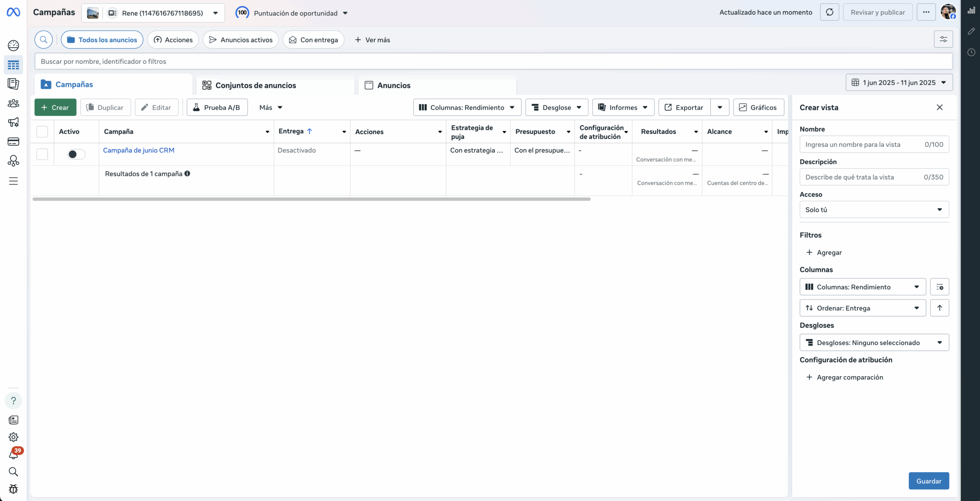Open the view settings sliders icon
The width and height of the screenshot is (980, 501).
click(x=943, y=39)
